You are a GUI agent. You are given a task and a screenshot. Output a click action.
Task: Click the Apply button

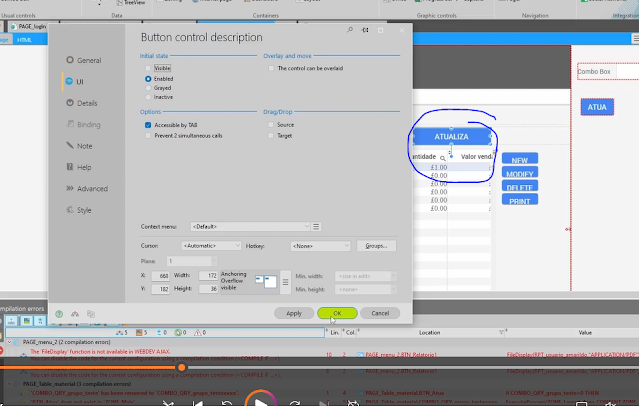tap(294, 313)
